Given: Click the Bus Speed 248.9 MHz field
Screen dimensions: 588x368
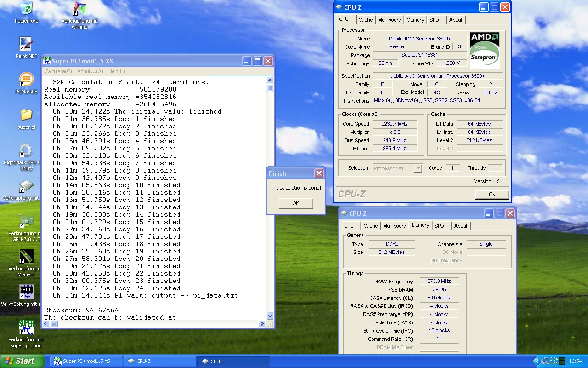Looking at the screenshot, I should coord(395,140).
